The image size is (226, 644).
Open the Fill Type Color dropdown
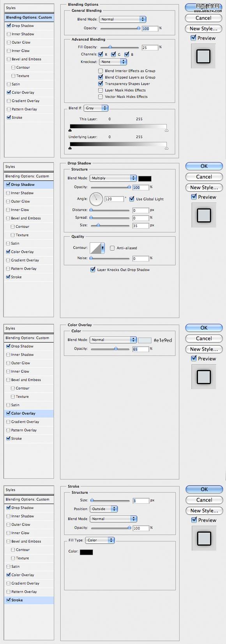pyautogui.click(x=100, y=540)
